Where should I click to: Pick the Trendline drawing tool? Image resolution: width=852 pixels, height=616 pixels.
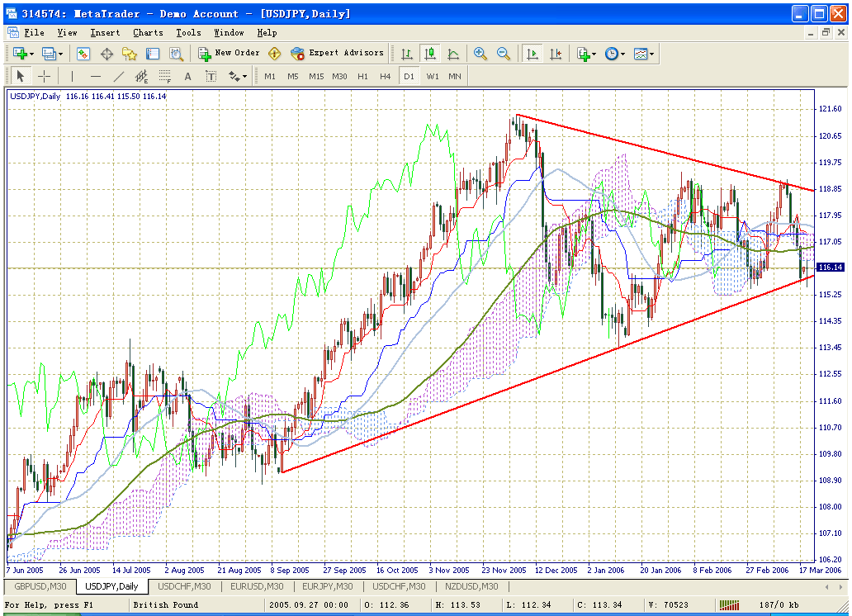point(118,76)
